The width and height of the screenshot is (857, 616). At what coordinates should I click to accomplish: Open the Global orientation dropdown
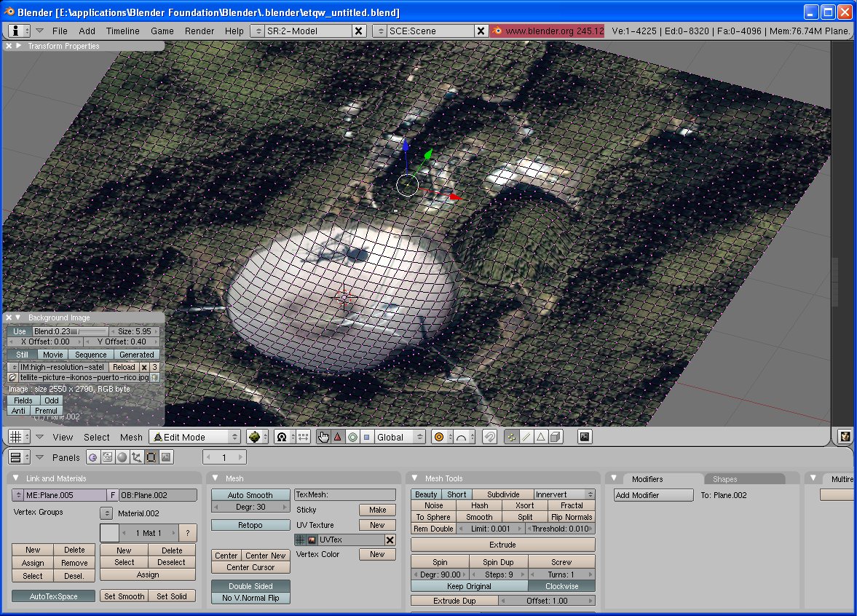pos(399,437)
